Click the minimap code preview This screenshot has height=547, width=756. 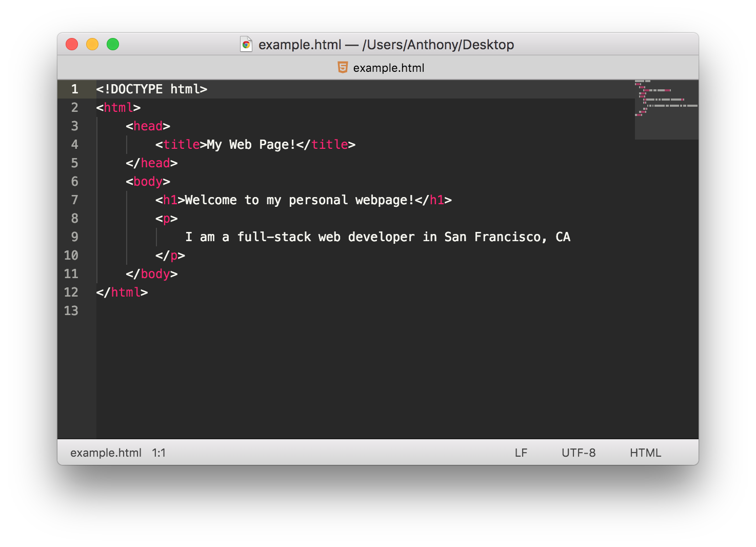tap(666, 99)
